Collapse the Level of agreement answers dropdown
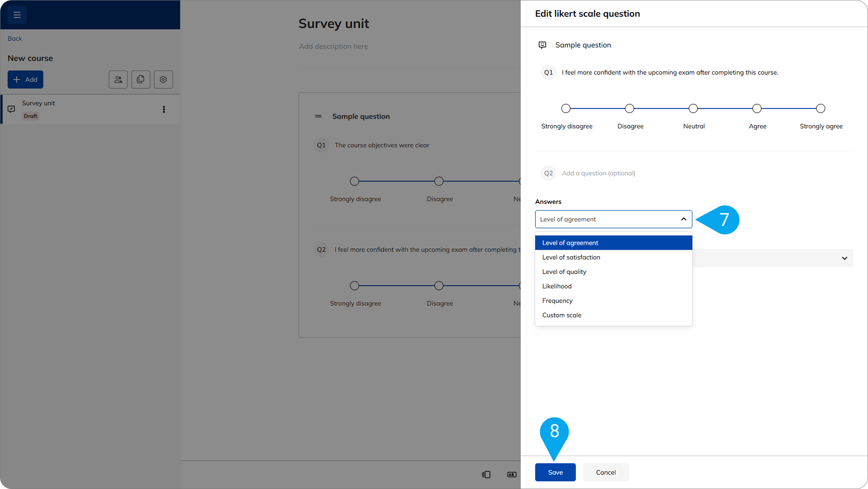868x489 pixels. [x=683, y=219]
